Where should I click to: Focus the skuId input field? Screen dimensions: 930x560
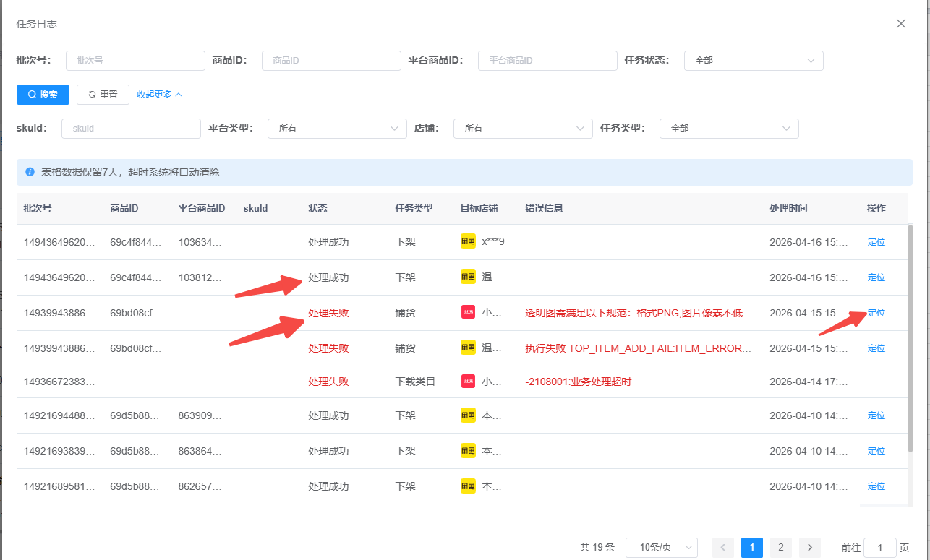[x=131, y=129]
